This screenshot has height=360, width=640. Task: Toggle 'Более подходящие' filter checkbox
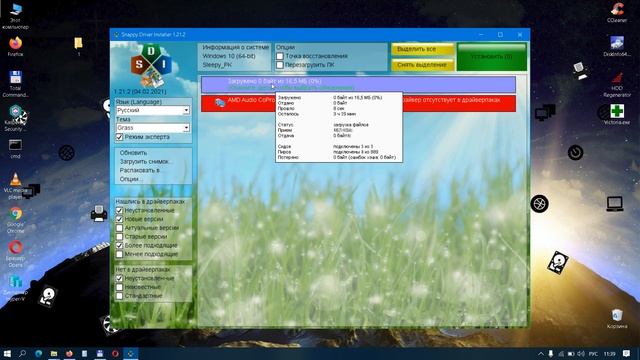(120, 245)
